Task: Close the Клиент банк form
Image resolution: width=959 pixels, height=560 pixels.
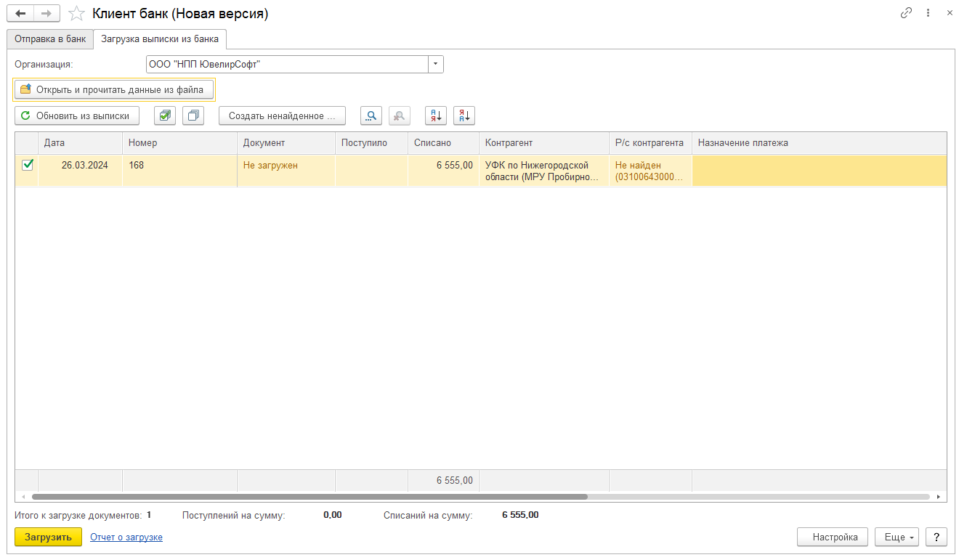Action: coord(950,13)
